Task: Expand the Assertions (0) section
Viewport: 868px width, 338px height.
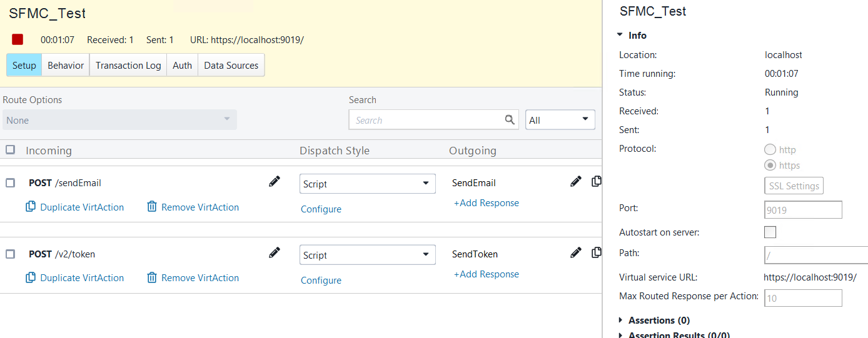Action: pos(621,320)
